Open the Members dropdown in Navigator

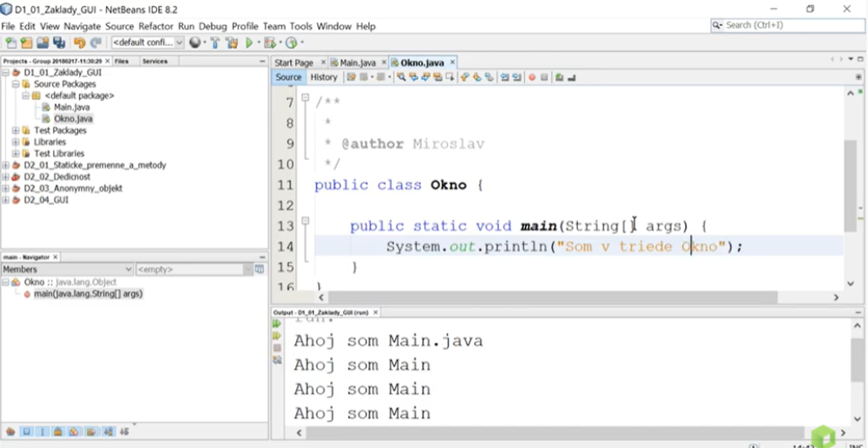pyautogui.click(x=67, y=270)
